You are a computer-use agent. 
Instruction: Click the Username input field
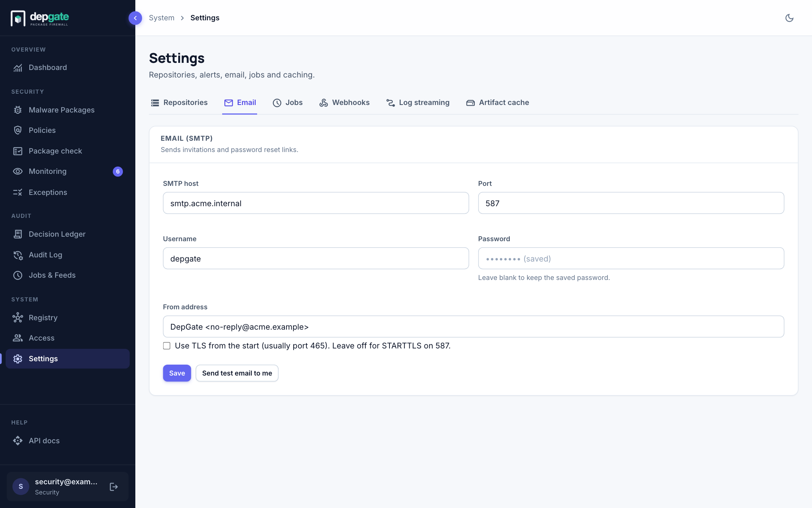tap(316, 259)
